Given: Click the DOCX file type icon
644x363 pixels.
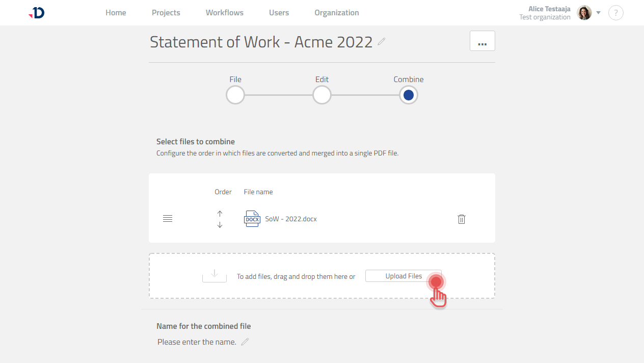Looking at the screenshot, I should click(252, 219).
